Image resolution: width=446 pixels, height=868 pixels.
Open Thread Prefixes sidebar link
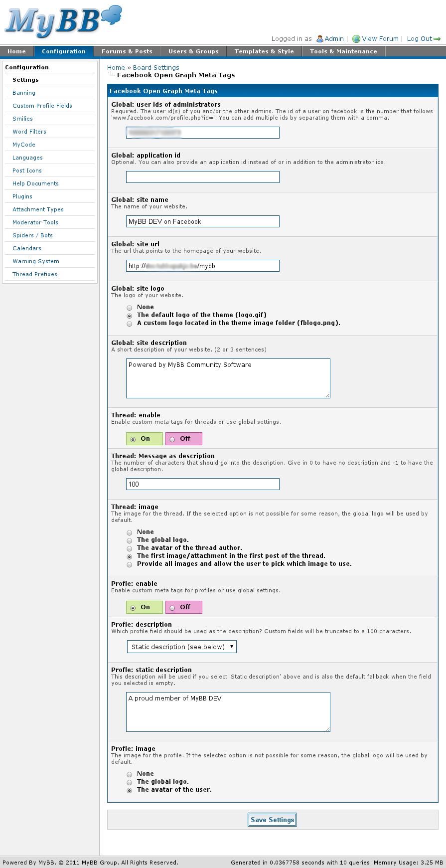(35, 274)
